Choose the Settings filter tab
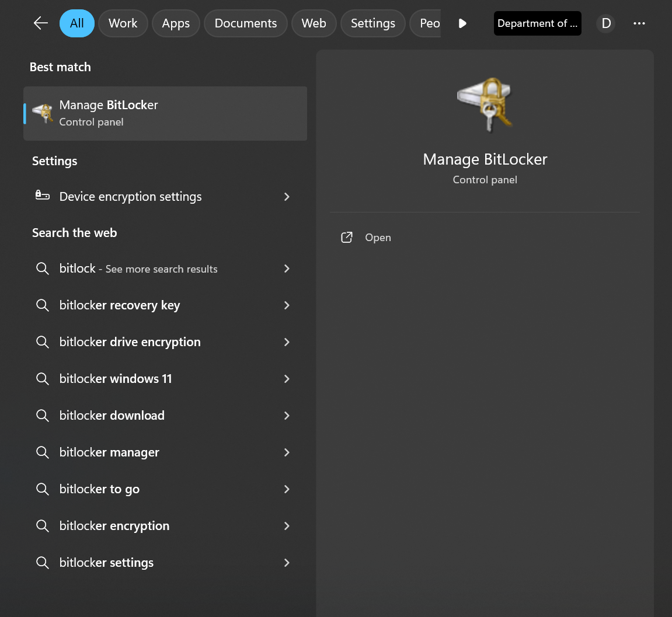The width and height of the screenshot is (672, 617). pos(373,23)
